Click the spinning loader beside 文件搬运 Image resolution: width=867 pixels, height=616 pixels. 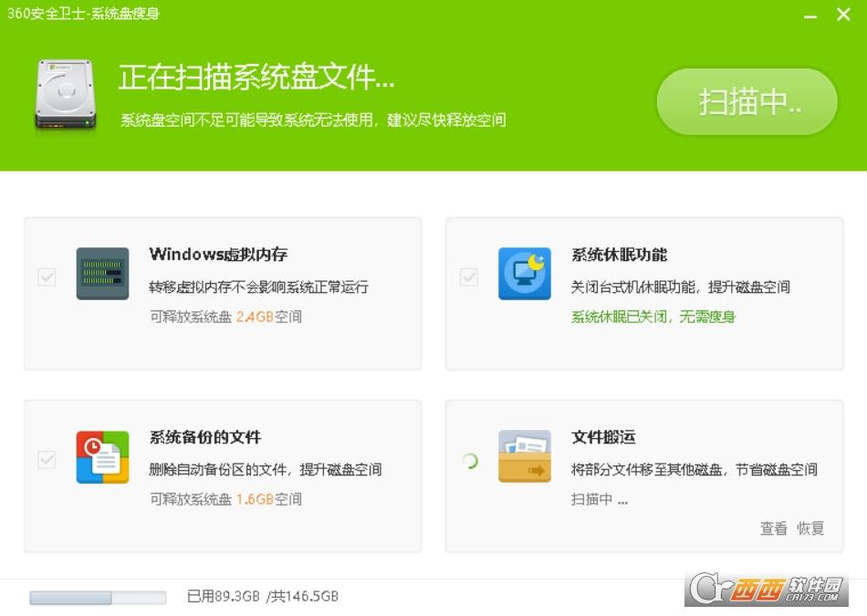point(470,461)
